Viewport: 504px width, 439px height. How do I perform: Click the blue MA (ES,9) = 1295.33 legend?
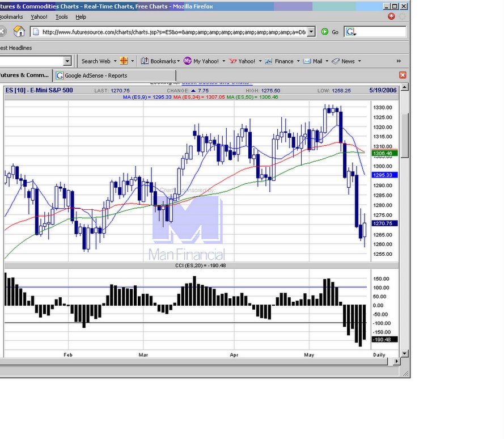tap(147, 97)
